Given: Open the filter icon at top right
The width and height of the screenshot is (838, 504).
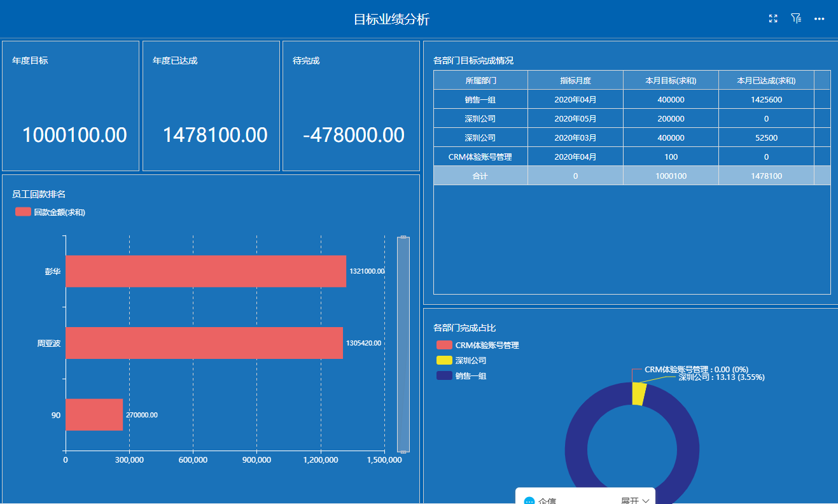Looking at the screenshot, I should tap(795, 18).
